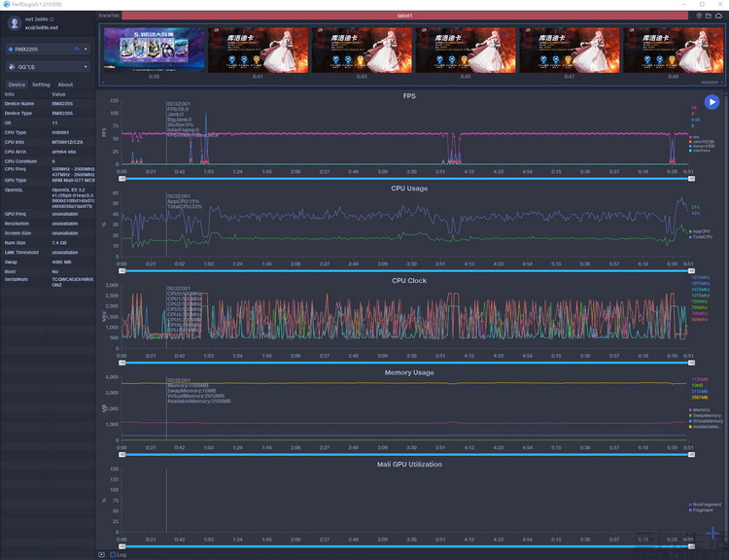
Task: Click the CPU Usage range slider right handle
Action: click(691, 270)
